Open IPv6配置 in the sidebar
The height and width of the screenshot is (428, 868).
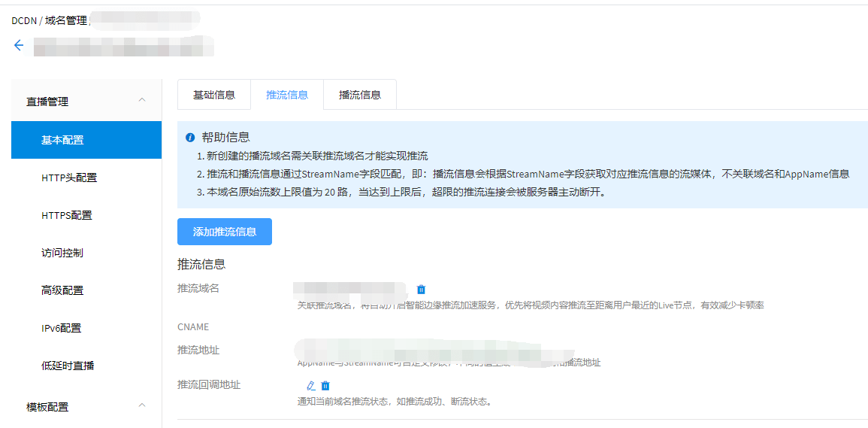pyautogui.click(x=61, y=328)
